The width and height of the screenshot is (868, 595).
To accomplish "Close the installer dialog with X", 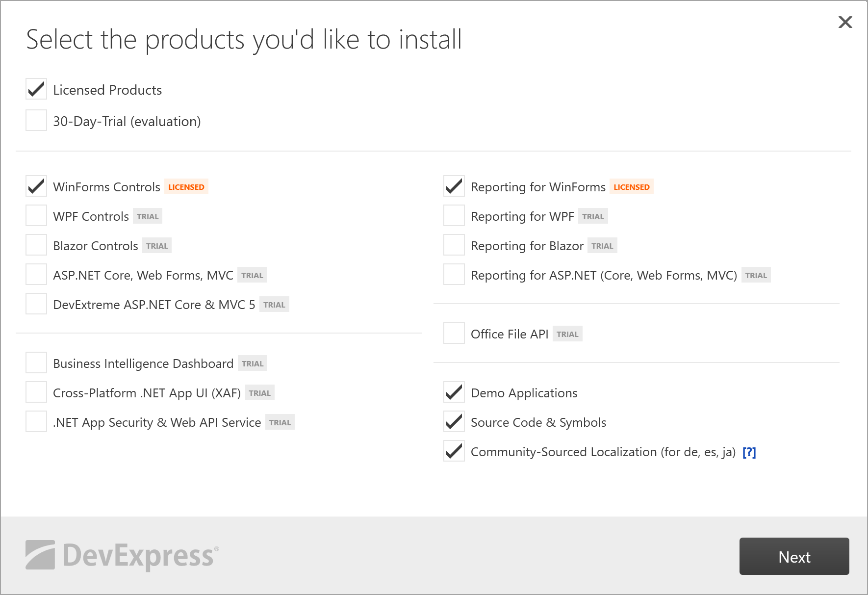I will (845, 22).
